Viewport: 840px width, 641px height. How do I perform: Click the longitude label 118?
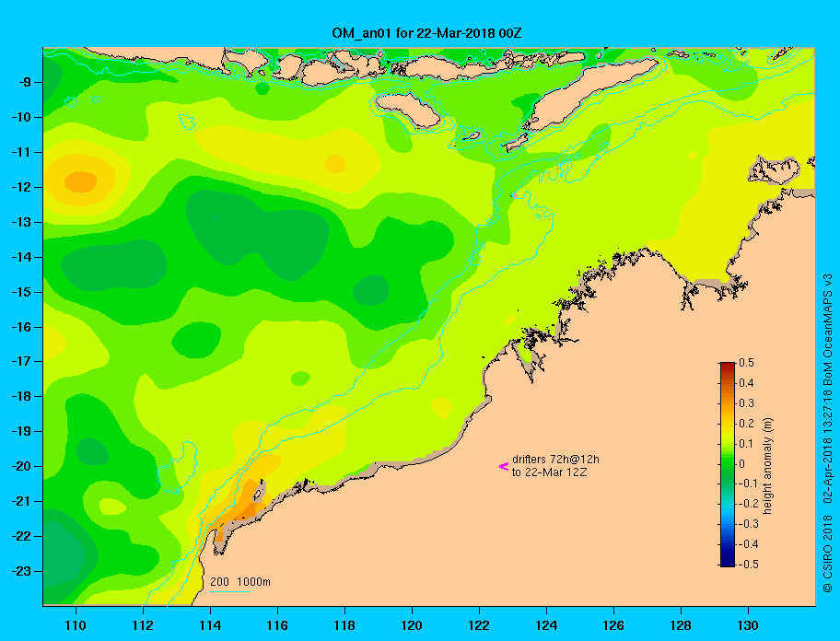point(344,625)
